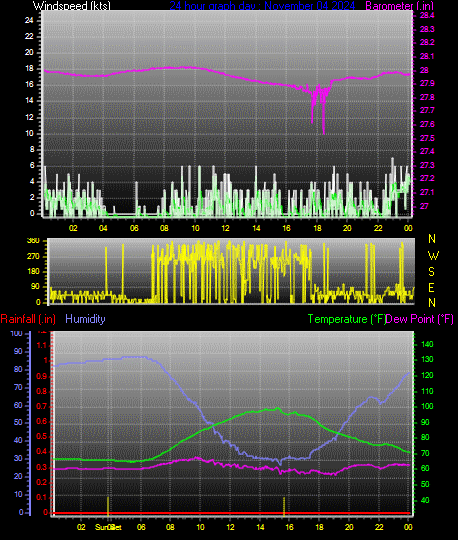Click the 'Windspeed (kts)' chart title

(72, 6)
